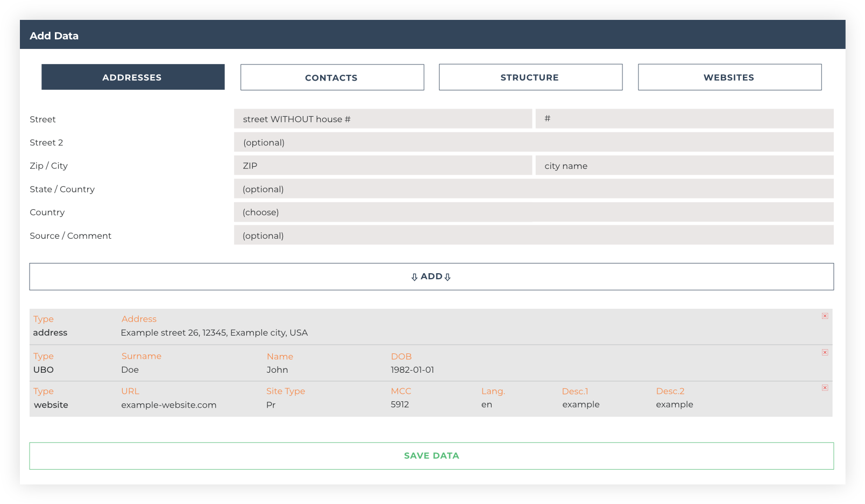
Task: Delete the example-website.com row
Action: tap(825, 387)
